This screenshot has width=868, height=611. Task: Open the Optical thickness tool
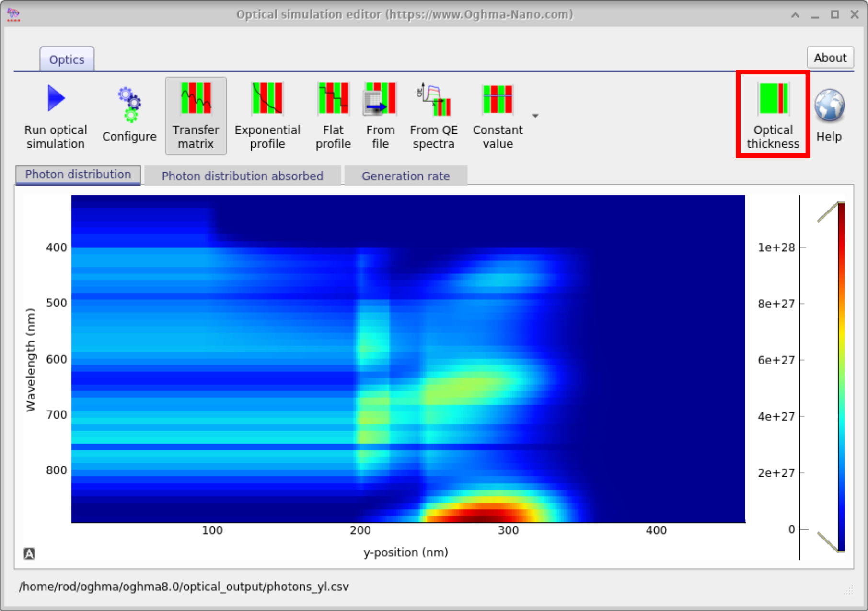[773, 115]
